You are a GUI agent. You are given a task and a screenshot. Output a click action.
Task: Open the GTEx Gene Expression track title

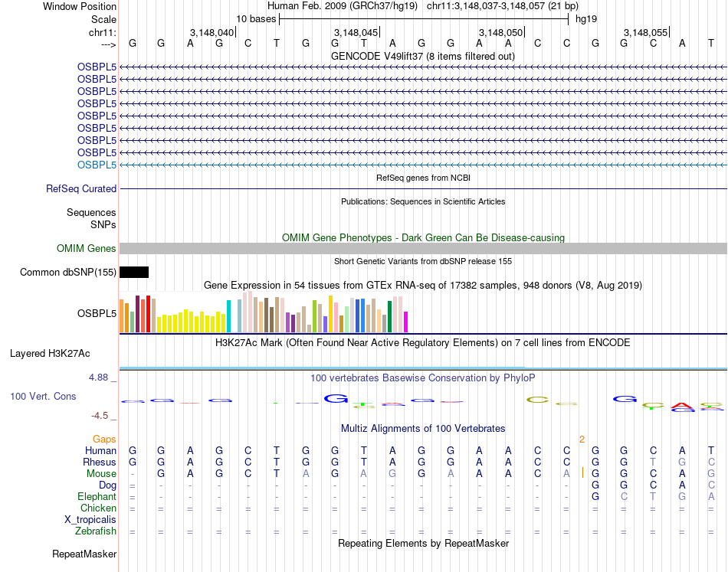click(x=423, y=286)
